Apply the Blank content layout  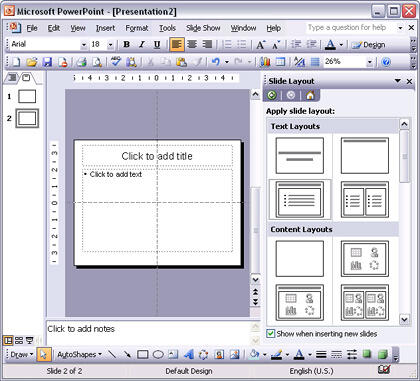(300, 259)
